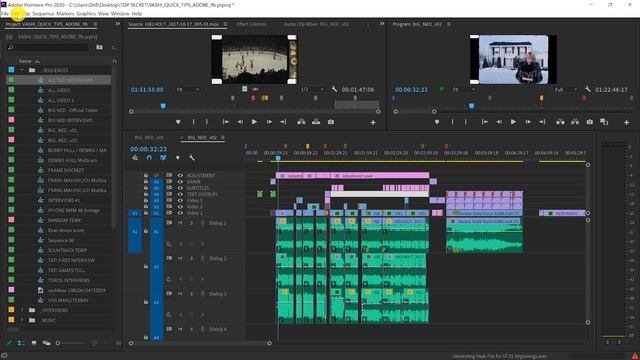Viewport: 640px width, 360px height.
Task: Open Source monitor Fit zoom dropdown
Action: coord(188,89)
